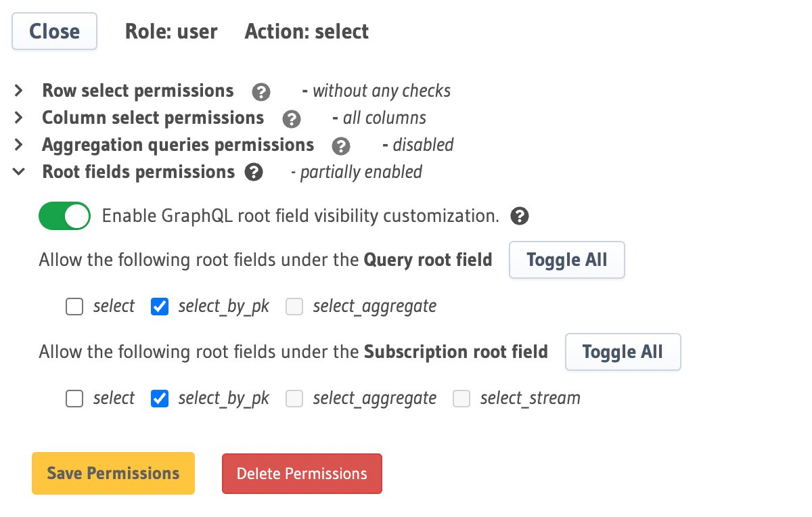Click the help icon beside Column select permissions
The image size is (812, 517).
[292, 118]
